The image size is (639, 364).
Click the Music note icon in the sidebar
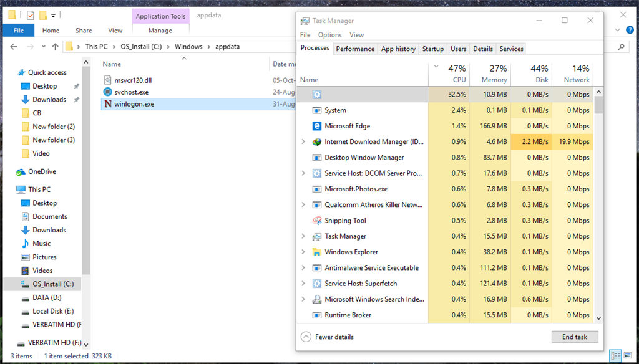coord(25,244)
